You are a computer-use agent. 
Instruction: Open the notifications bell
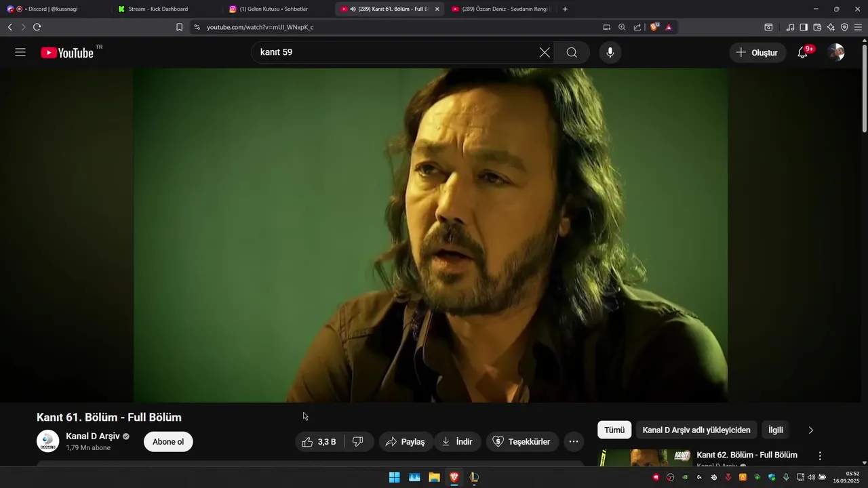coord(803,52)
